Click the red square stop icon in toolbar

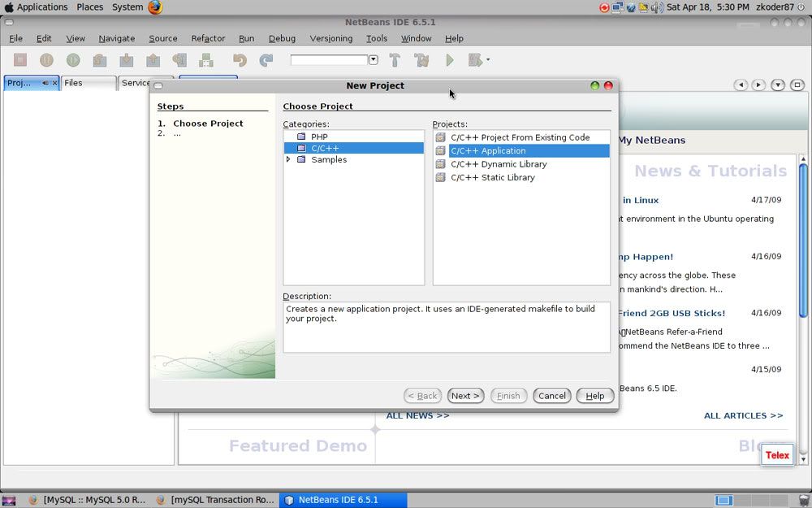tap(20, 60)
